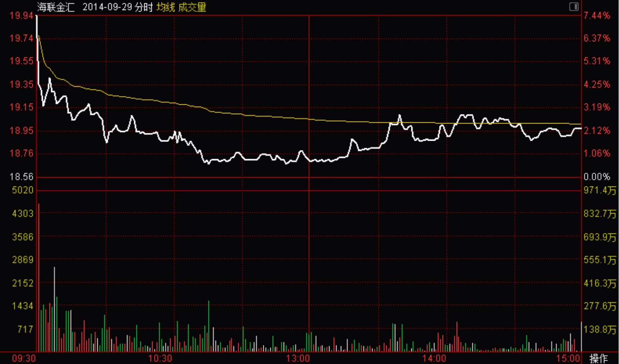Screen dimensions: 619x364
Task: Click the 3586 volume axis label
Action: [23, 237]
